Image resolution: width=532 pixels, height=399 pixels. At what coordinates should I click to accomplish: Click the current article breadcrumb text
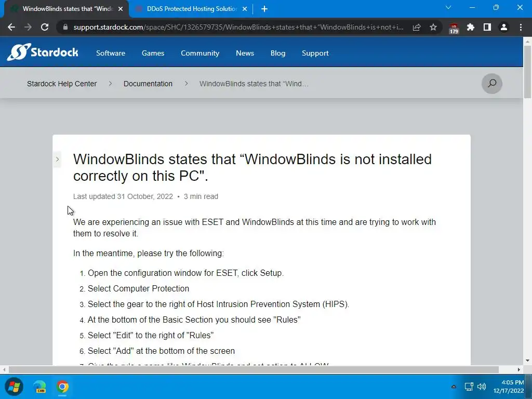click(254, 84)
